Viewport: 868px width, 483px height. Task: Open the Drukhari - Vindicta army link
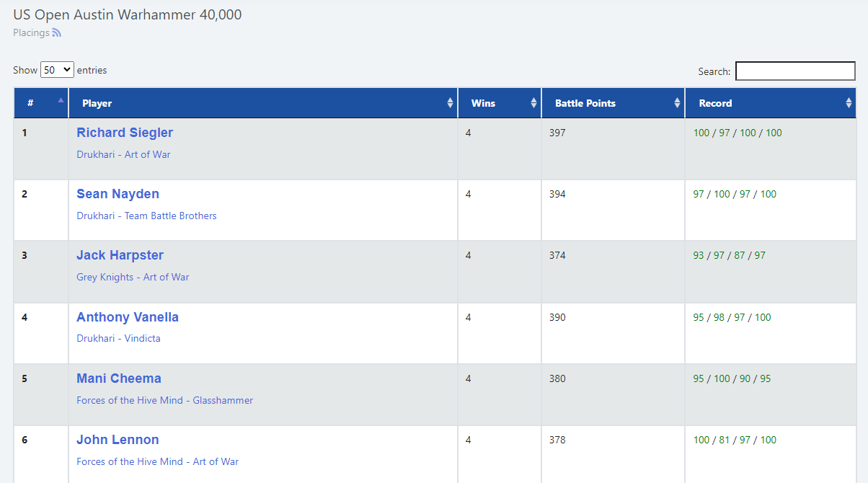118,338
